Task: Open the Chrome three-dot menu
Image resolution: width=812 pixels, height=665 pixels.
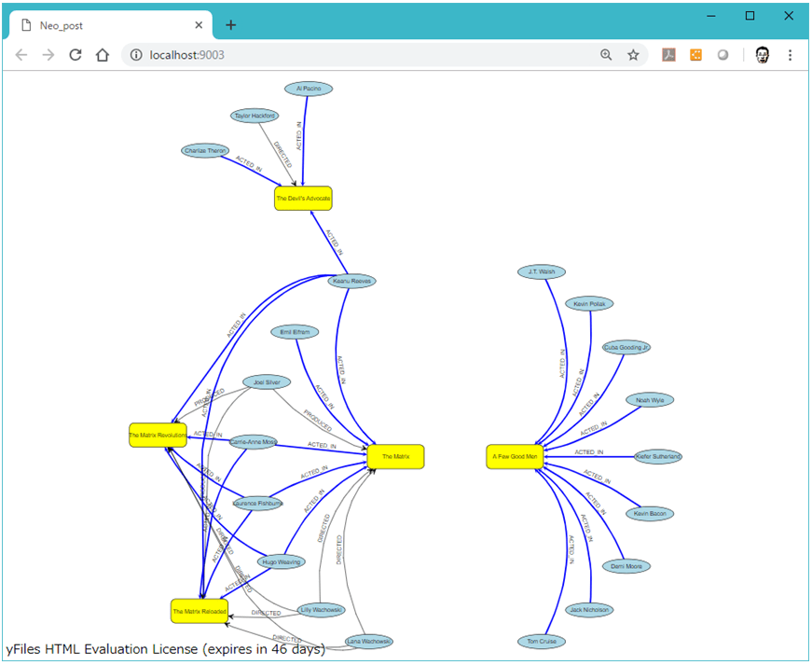Action: point(790,55)
